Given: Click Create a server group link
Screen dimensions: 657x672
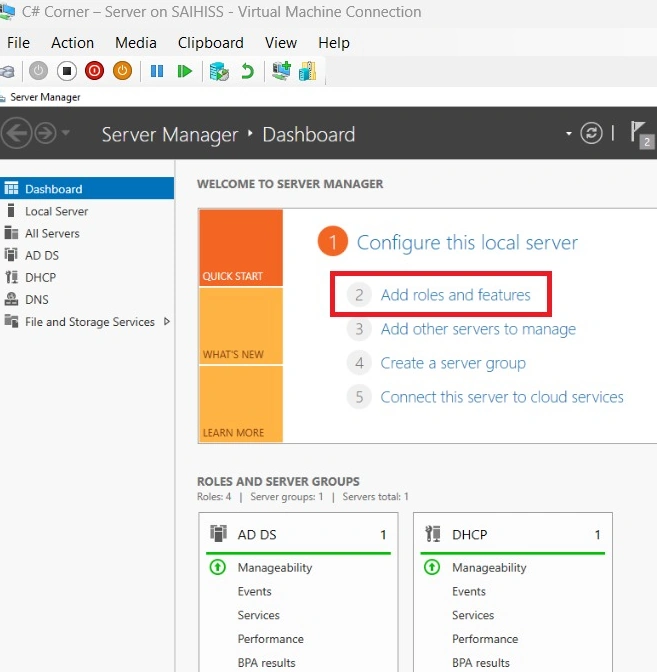Looking at the screenshot, I should coord(453,363).
